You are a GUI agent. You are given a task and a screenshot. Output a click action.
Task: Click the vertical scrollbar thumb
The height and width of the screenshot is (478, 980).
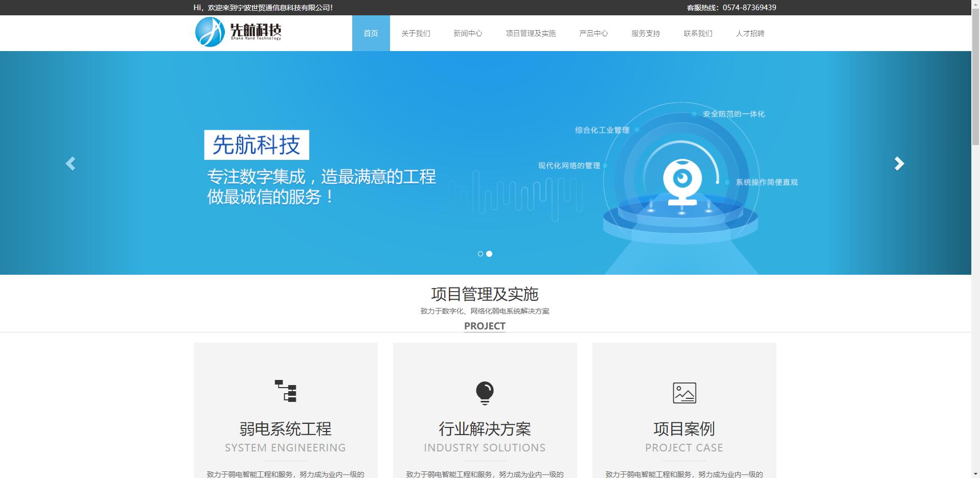click(x=975, y=77)
